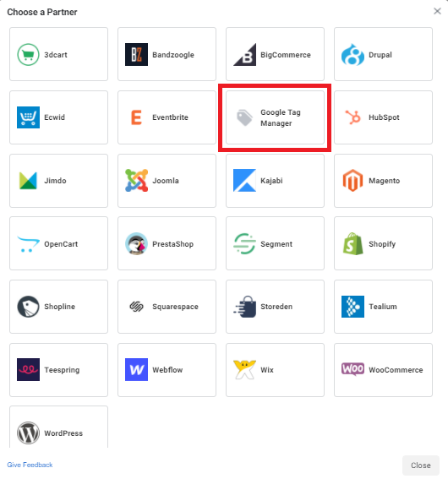Image resolution: width=448 pixels, height=479 pixels.
Task: Pick the WooCommerce name text
Action: pyautogui.click(x=396, y=370)
